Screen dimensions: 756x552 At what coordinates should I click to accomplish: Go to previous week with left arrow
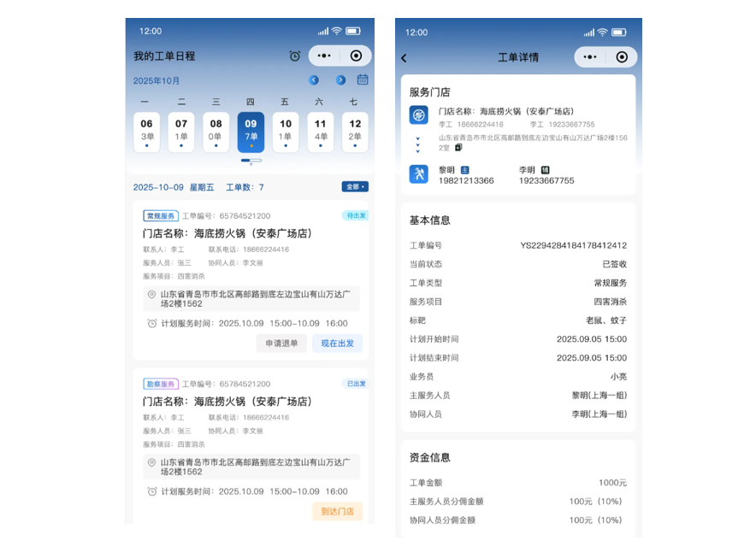314,80
